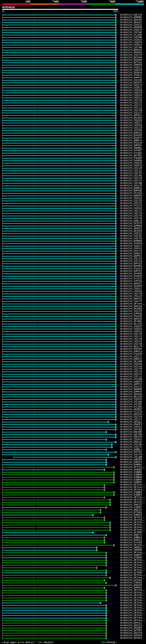Open hit UniRef100_B9DHW2
The height and width of the screenshot is (644, 146).
point(131,17)
